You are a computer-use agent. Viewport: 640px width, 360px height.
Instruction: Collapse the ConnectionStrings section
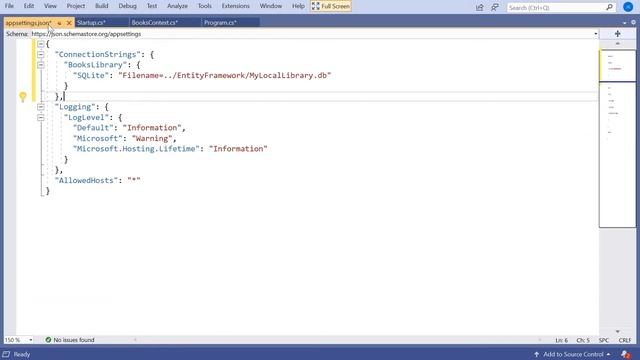tap(40, 54)
